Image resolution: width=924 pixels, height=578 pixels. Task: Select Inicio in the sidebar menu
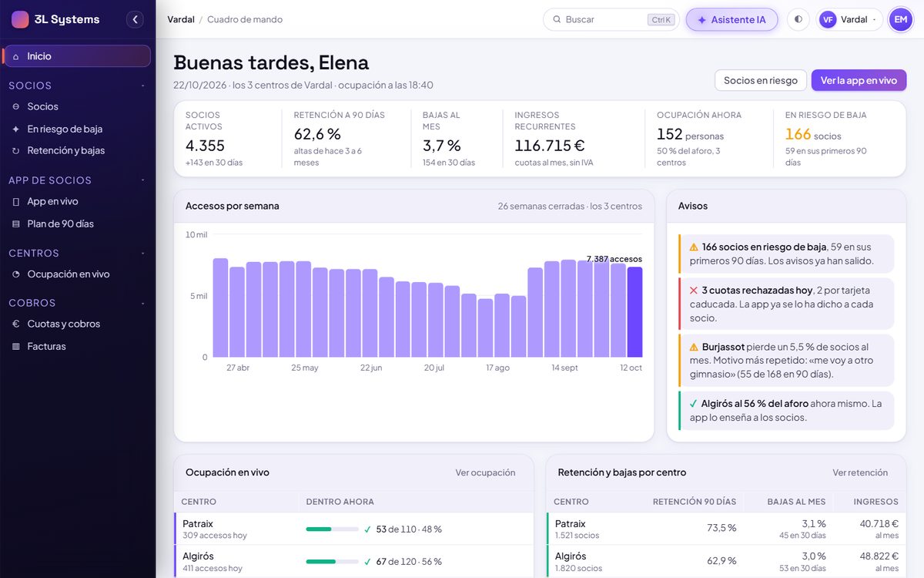[76, 56]
